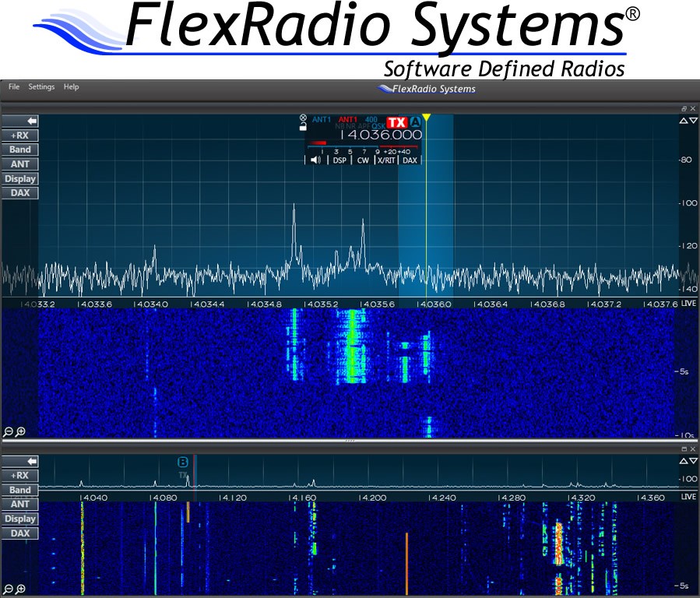The height and width of the screenshot is (598, 700).
Task: Close the upper panadapter with the X
Action: (x=693, y=108)
